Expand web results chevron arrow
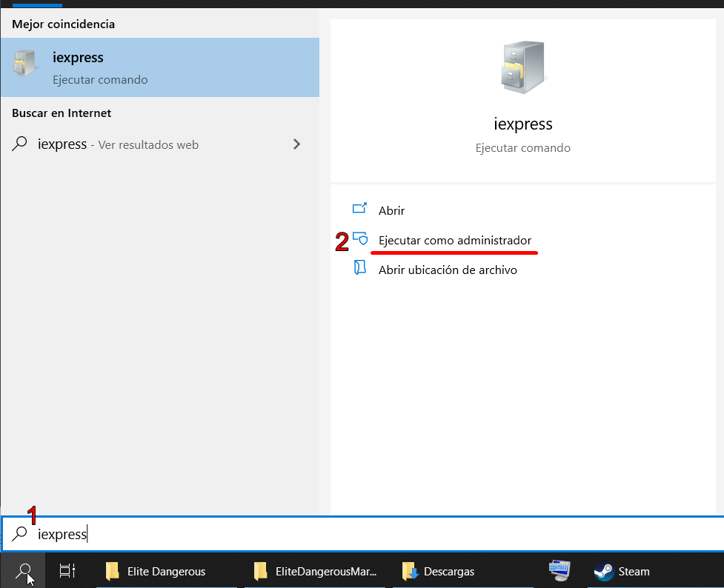 297,144
